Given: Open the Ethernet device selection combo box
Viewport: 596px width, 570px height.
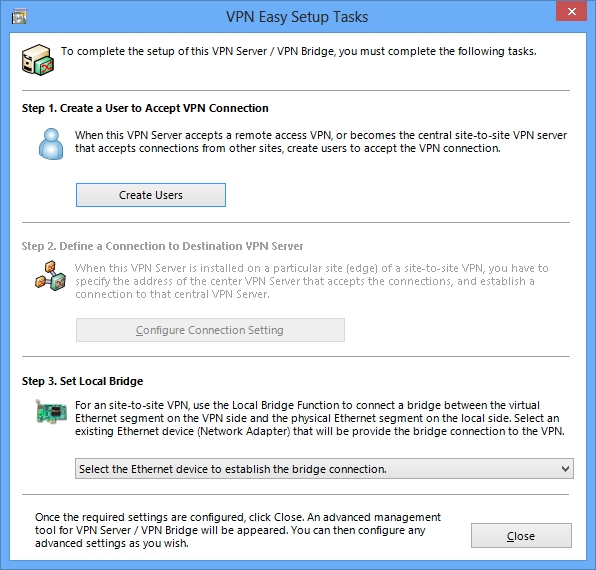Looking at the screenshot, I should (324, 469).
